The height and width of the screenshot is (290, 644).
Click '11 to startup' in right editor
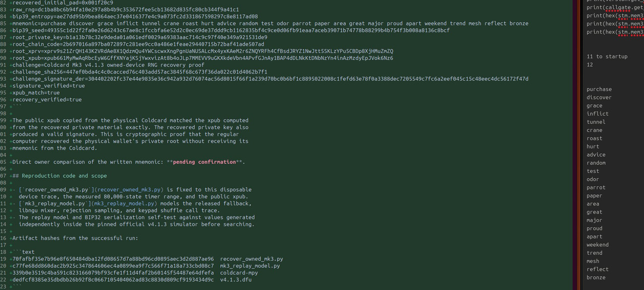607,56
